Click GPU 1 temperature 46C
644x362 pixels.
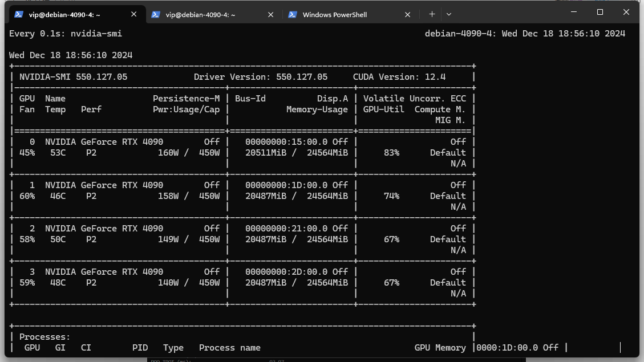pos(58,196)
